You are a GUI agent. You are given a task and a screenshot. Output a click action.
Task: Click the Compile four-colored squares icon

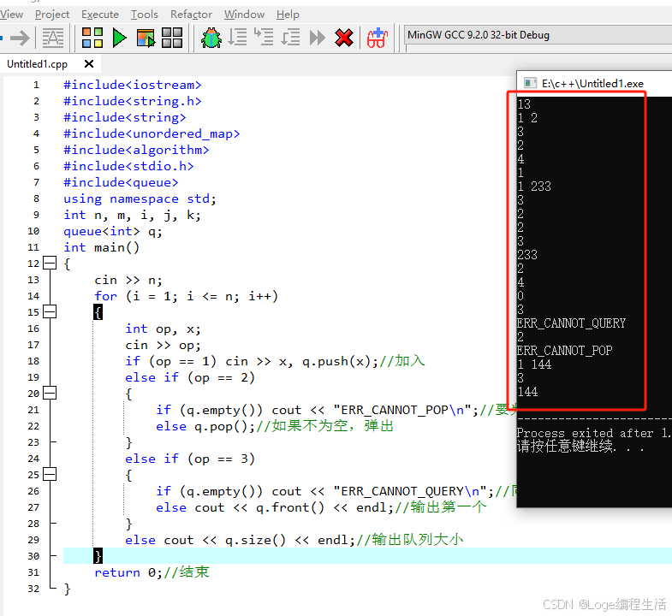pos(92,38)
